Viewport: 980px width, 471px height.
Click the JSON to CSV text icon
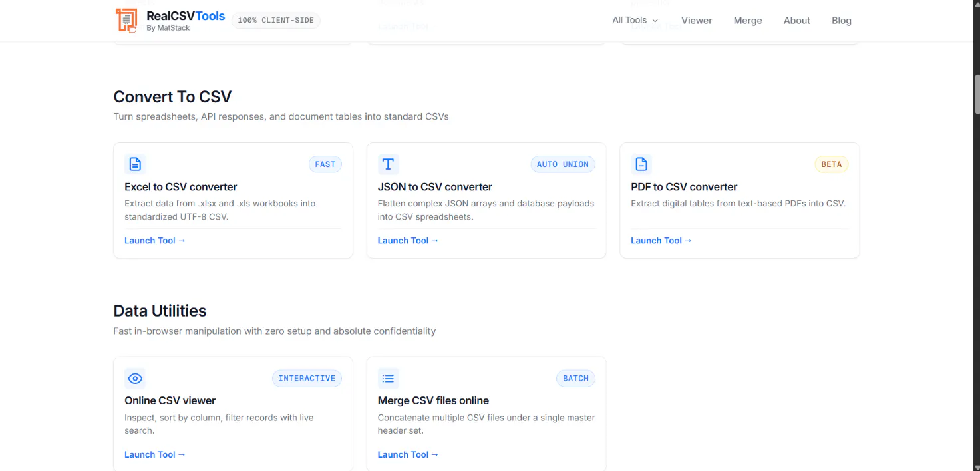point(389,164)
